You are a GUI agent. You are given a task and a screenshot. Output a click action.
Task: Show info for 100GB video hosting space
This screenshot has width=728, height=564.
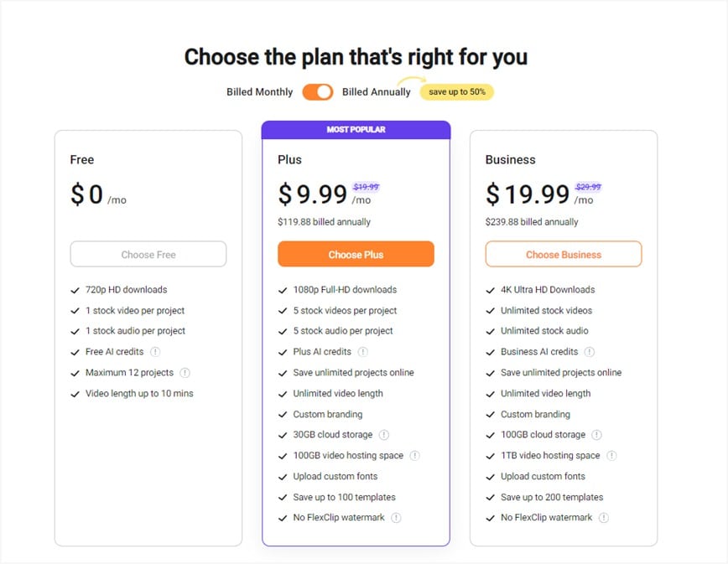coord(415,456)
